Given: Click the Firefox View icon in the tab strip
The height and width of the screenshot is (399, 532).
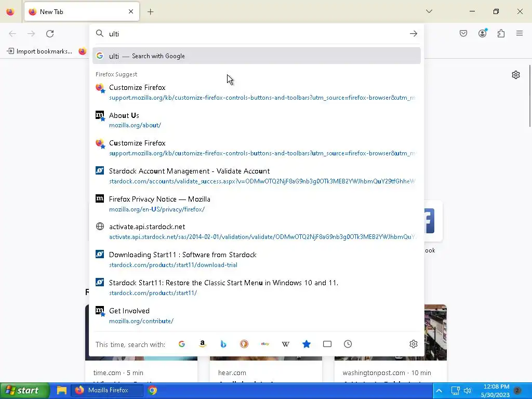Looking at the screenshot, I should pos(10,12).
